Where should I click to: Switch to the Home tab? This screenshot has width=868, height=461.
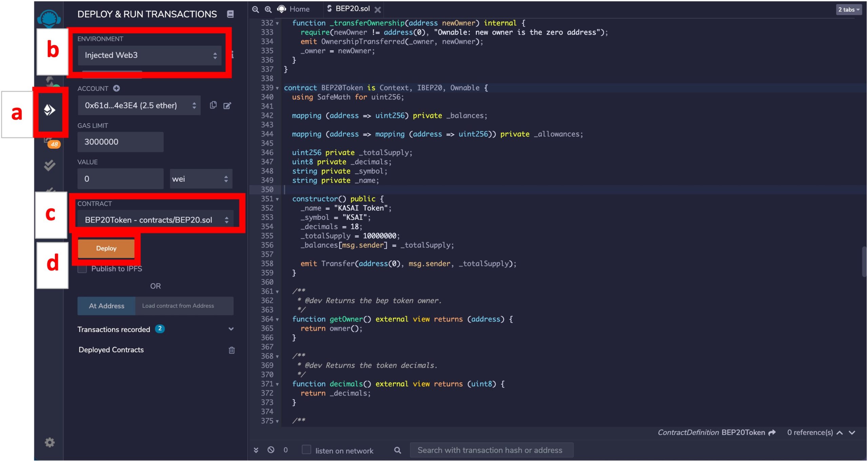pyautogui.click(x=299, y=9)
